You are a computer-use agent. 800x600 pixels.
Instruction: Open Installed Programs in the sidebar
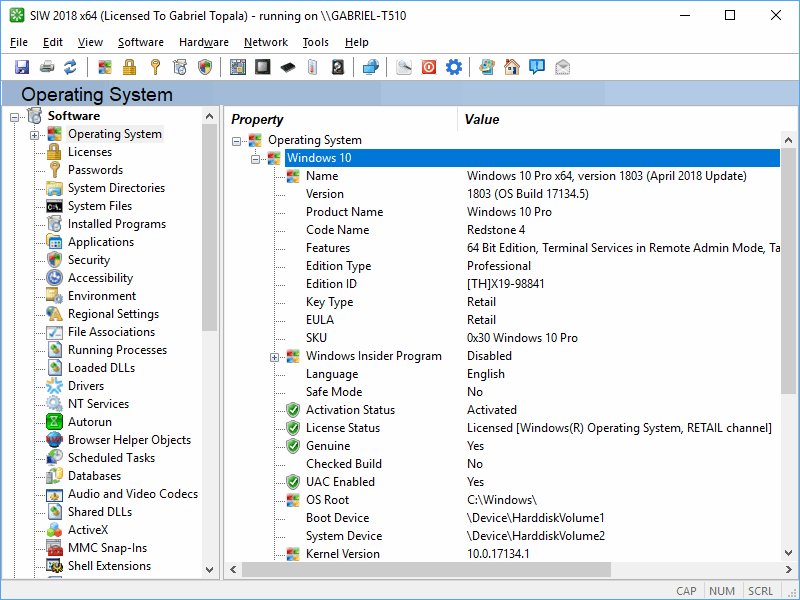(117, 224)
